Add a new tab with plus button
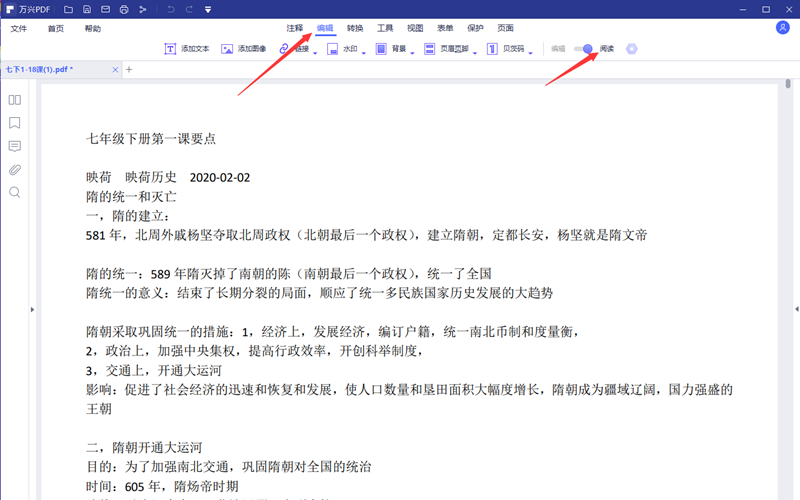Image resolution: width=800 pixels, height=500 pixels. [x=129, y=70]
